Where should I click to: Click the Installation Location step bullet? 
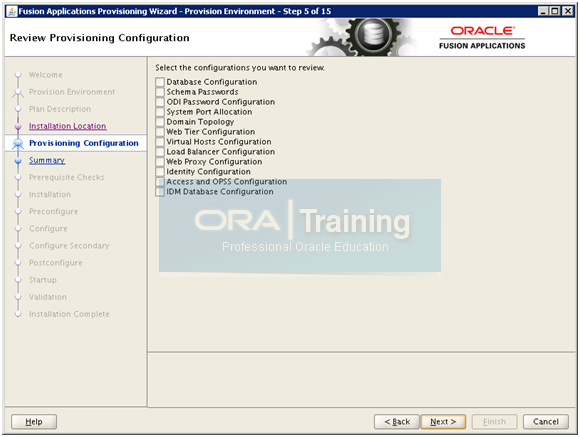pos(18,127)
